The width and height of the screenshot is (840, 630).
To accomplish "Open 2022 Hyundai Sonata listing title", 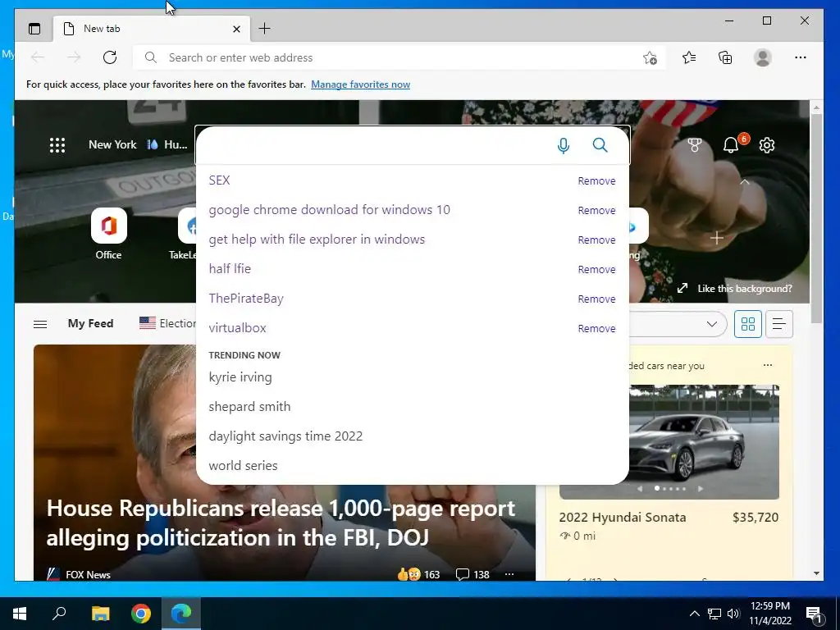I will [x=623, y=518].
